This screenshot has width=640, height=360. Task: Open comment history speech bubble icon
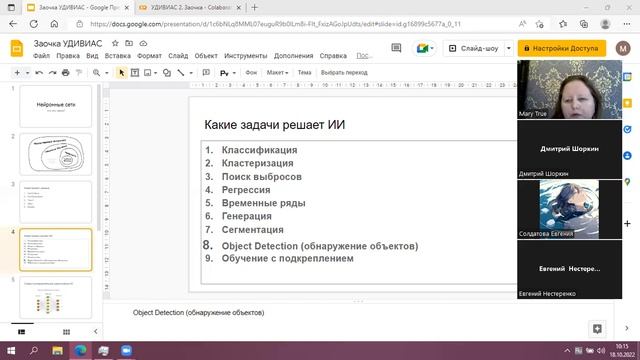[x=396, y=48]
